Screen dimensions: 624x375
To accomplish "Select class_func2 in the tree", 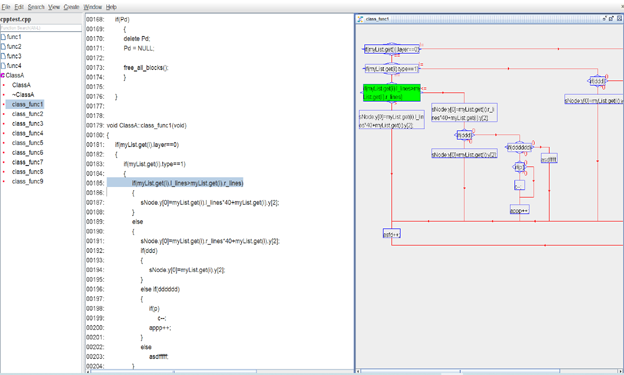I will [x=27, y=114].
